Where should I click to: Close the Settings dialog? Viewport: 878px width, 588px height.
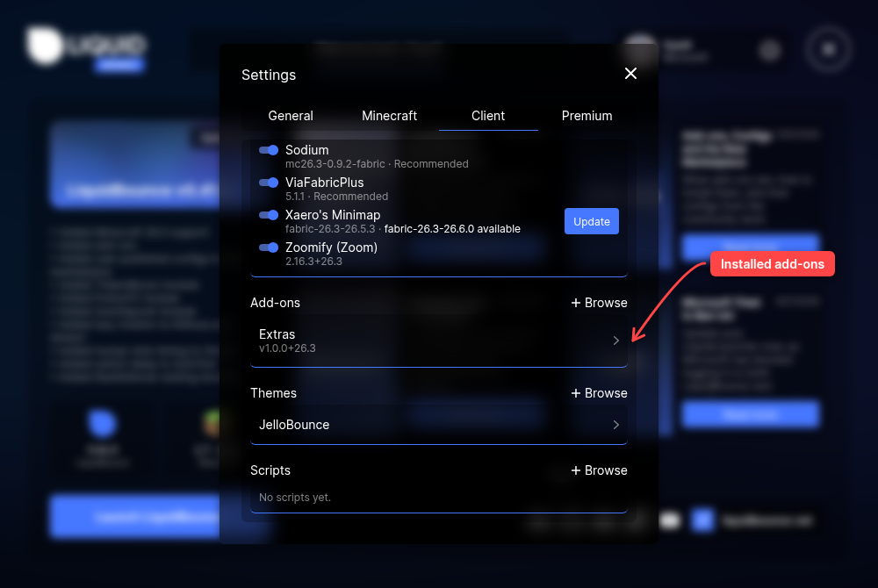coord(630,74)
